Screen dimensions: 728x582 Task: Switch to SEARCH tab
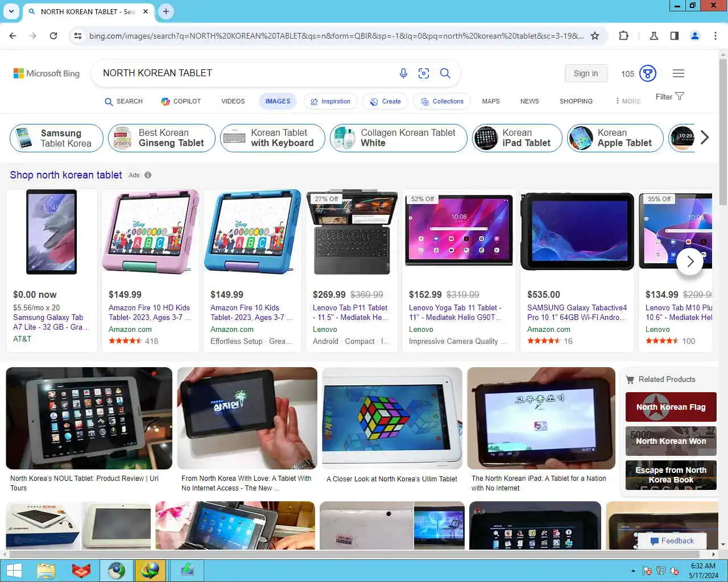click(123, 101)
